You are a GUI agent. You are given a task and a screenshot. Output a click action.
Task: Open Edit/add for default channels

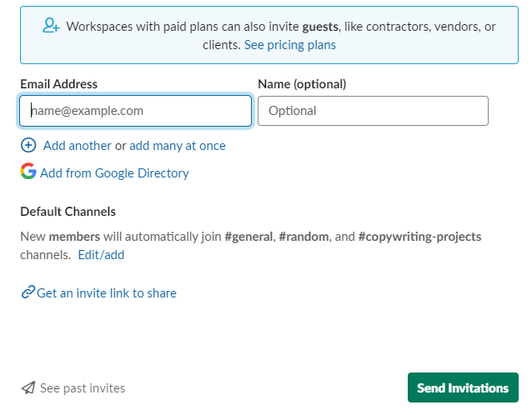[x=101, y=255]
